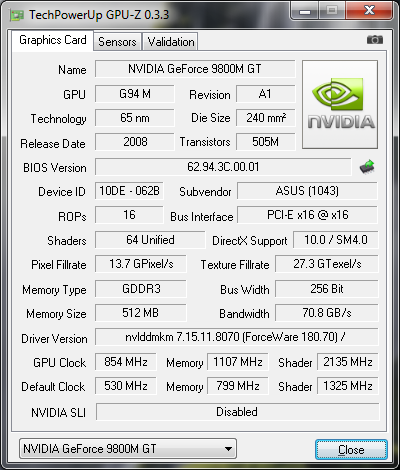Click the default Shader clock 1325 MHz
The width and height of the screenshot is (400, 470).
(x=348, y=386)
